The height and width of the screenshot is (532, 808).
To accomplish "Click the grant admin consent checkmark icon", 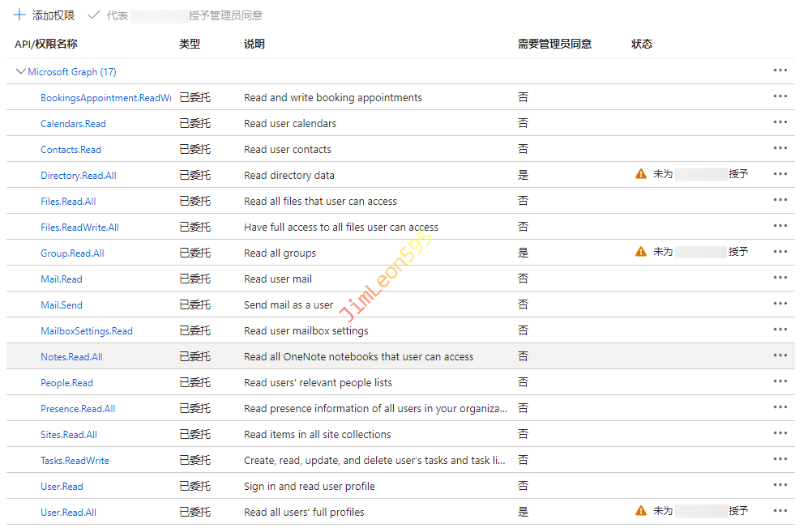I will click(x=94, y=15).
